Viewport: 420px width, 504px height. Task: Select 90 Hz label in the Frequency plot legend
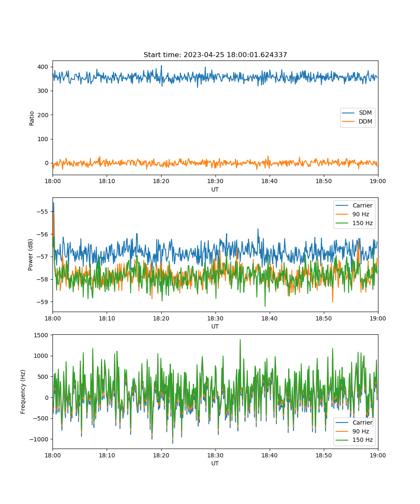click(x=361, y=431)
